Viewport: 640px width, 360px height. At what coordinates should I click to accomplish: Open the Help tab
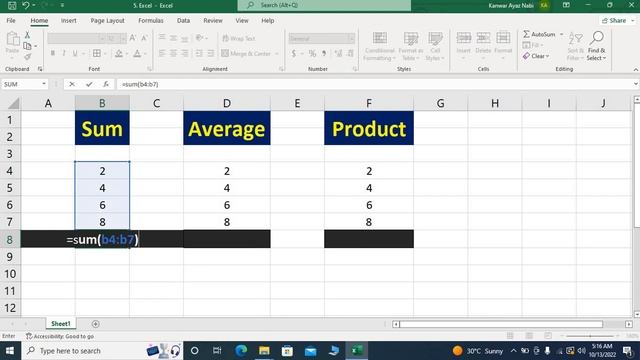coord(268,20)
